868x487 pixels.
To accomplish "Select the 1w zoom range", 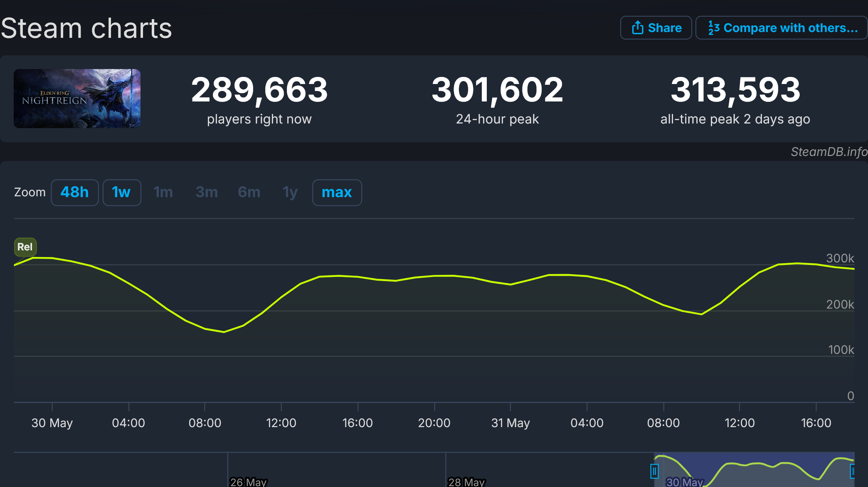I will coord(121,193).
